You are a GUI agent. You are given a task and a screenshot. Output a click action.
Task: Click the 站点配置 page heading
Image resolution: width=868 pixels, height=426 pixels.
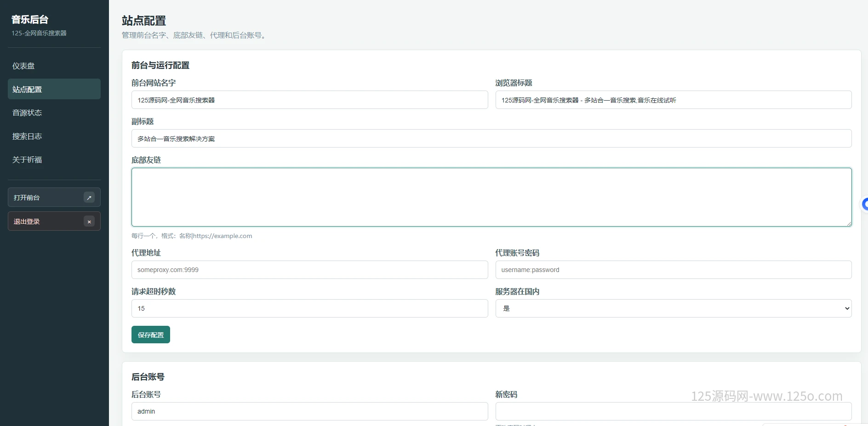[x=144, y=21]
